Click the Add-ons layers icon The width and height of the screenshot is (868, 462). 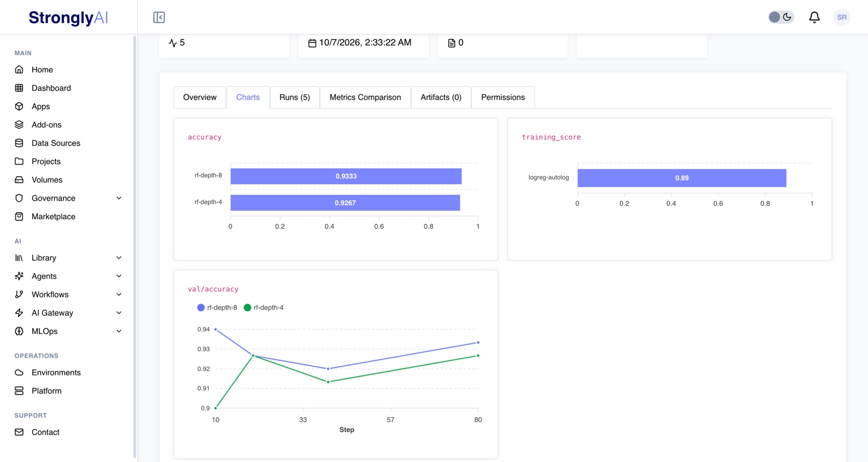point(19,125)
